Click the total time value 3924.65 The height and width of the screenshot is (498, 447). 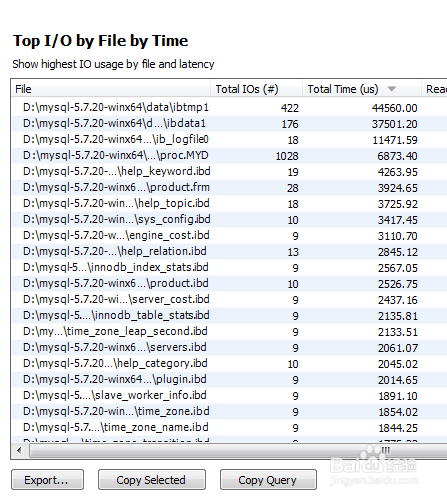click(x=398, y=188)
